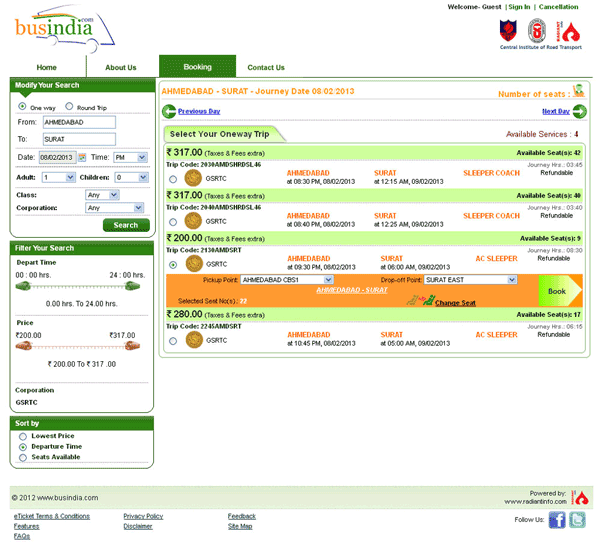Viewport: 600px width, 548px height.
Task: Click the Next Day link
Action: point(556,111)
